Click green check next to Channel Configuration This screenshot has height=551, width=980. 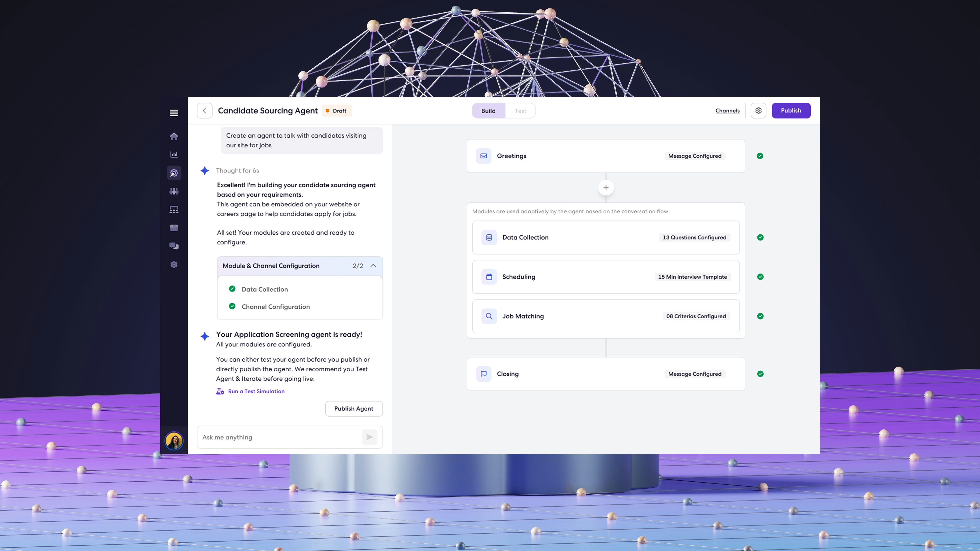pyautogui.click(x=232, y=306)
